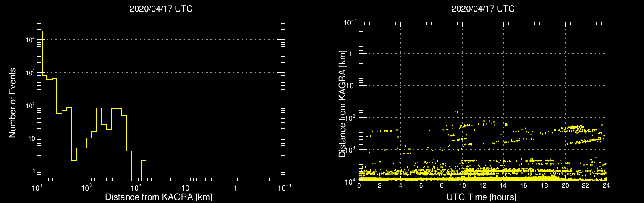This screenshot has height=203, width=644.
Task: Click the 16 tick on UTC Time axis
Action: (x=524, y=185)
